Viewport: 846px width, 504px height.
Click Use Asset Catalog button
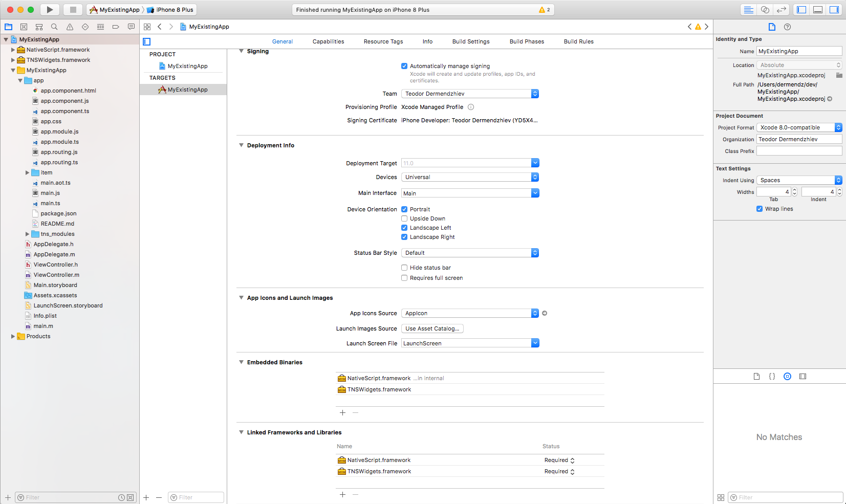point(432,328)
